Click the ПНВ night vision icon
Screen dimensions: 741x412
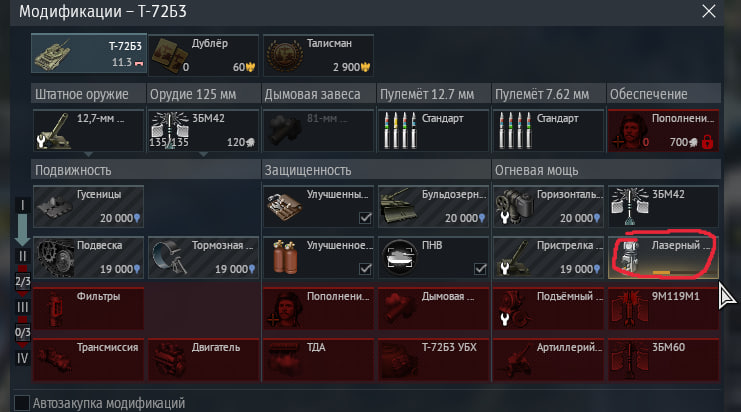coord(400,258)
